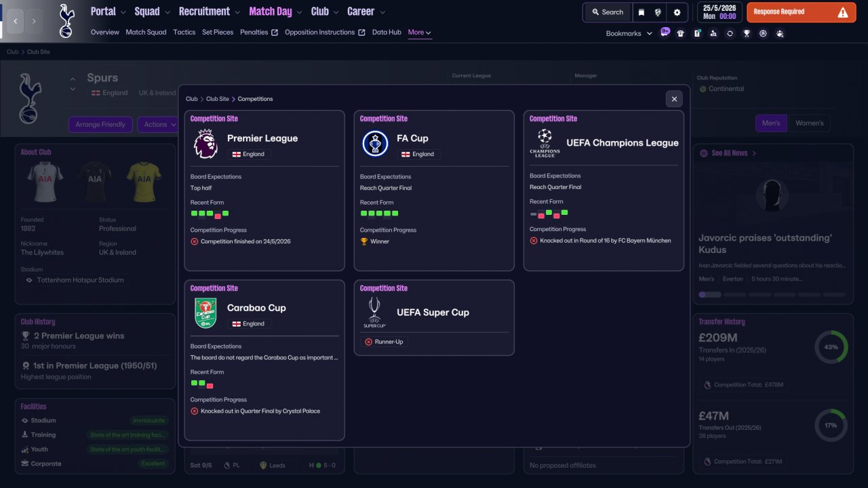Open the More submenu dropdown
Screen dimensions: 868x488
point(420,33)
